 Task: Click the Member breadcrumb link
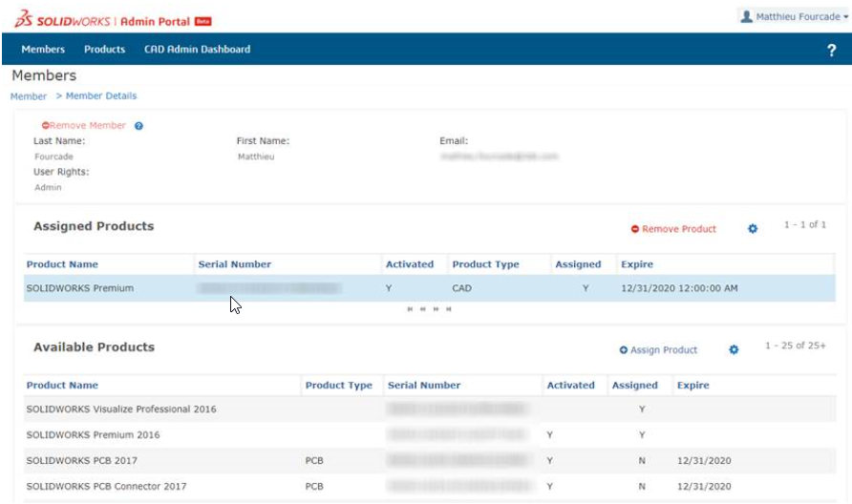click(x=29, y=96)
